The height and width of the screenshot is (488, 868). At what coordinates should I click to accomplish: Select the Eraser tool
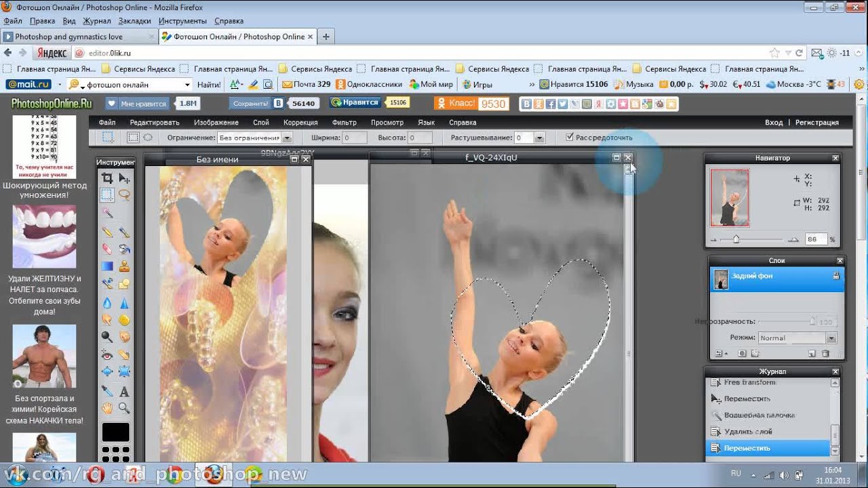point(107,249)
